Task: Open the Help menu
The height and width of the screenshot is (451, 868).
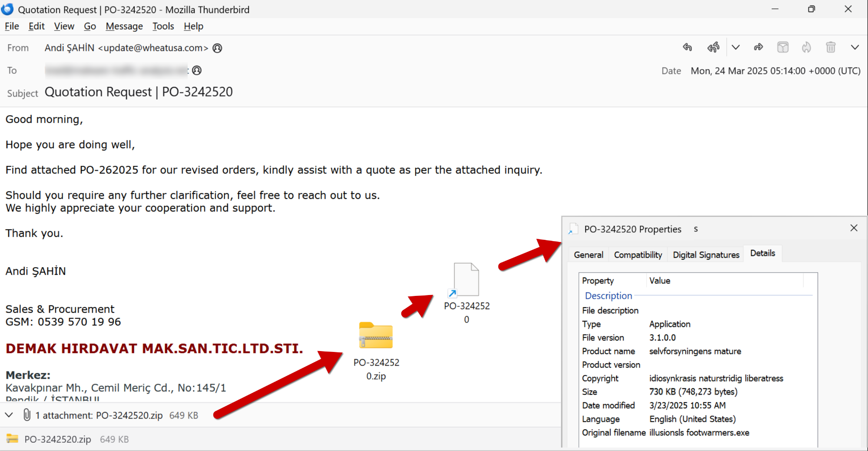Action: [x=193, y=26]
